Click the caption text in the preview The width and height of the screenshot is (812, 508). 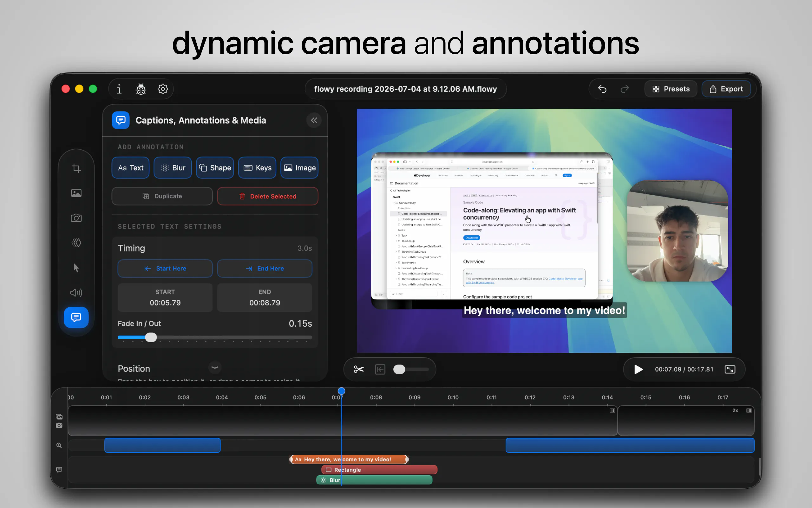[x=544, y=311]
